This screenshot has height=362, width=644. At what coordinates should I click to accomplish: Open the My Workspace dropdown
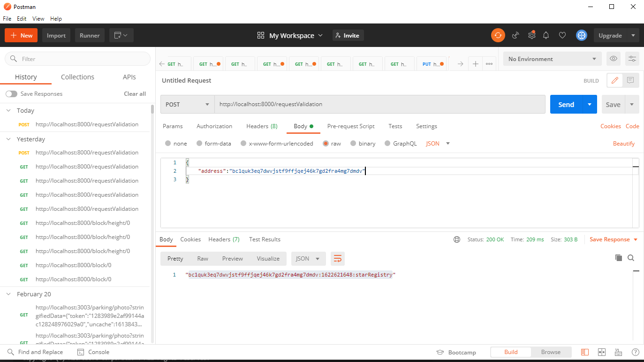click(x=290, y=35)
